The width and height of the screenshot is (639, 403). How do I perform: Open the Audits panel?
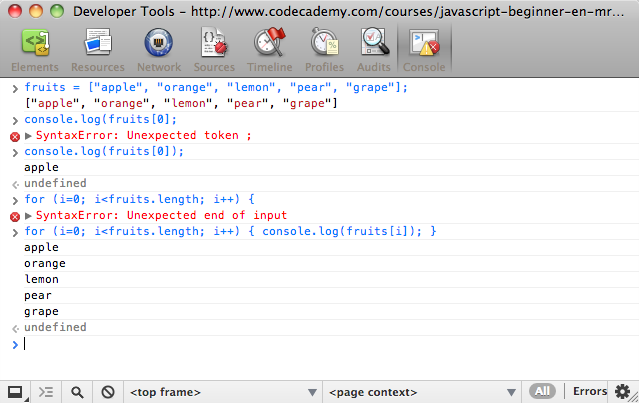point(375,49)
